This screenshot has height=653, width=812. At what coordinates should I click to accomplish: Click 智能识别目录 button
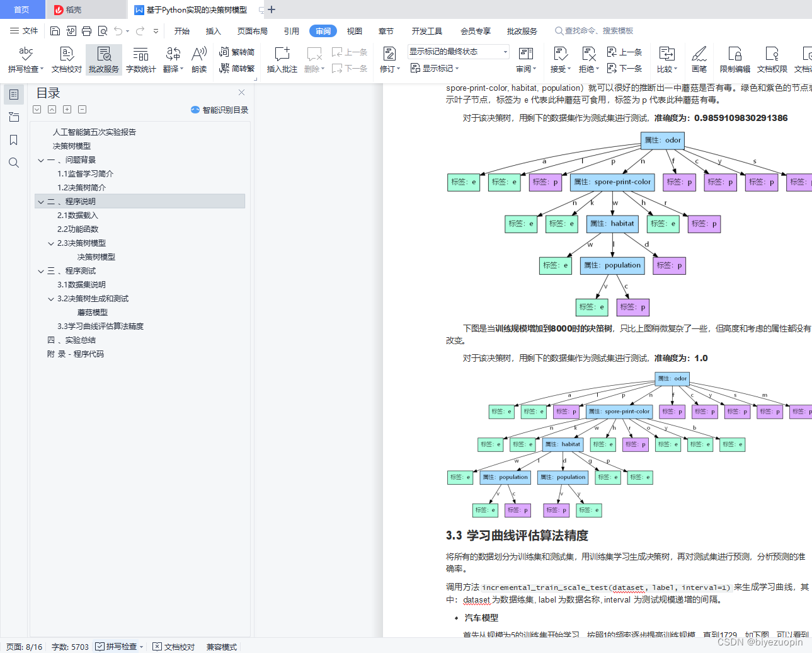(219, 110)
